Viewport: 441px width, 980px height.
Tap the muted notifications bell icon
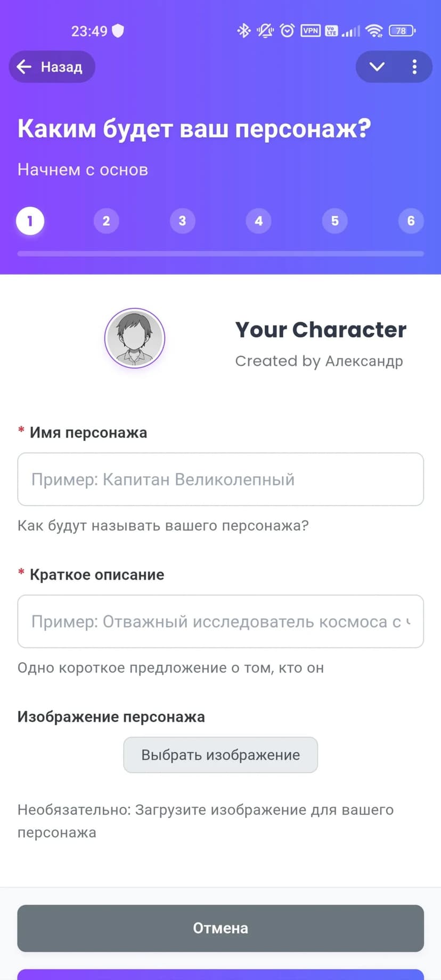pos(265,31)
